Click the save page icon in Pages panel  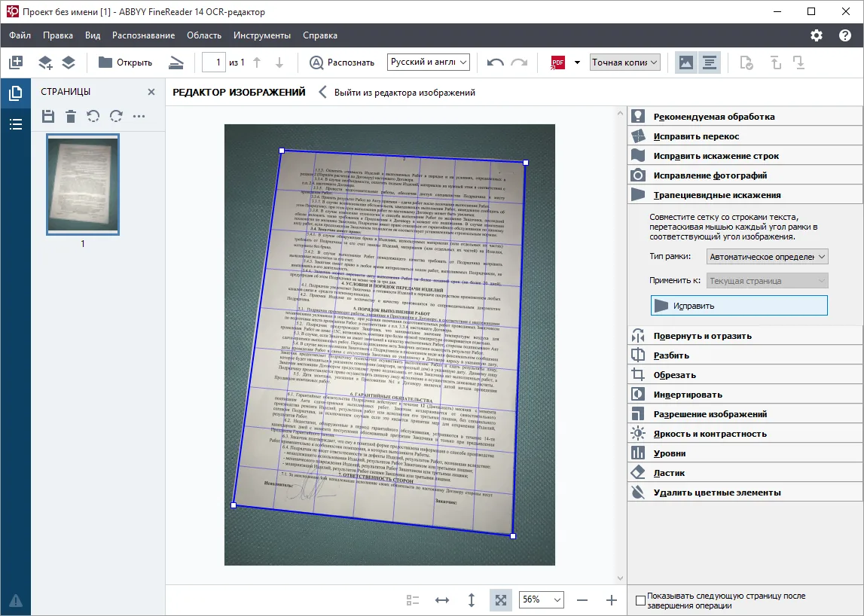click(48, 116)
